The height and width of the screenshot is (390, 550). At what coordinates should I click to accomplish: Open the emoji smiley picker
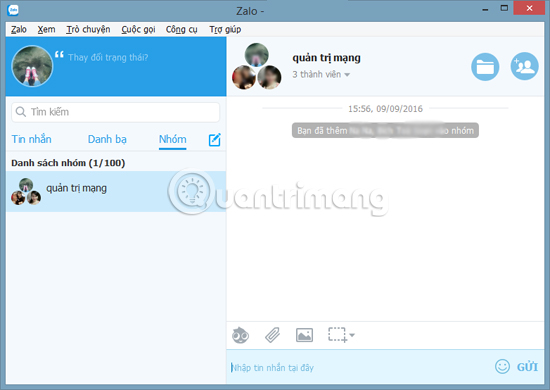502,367
